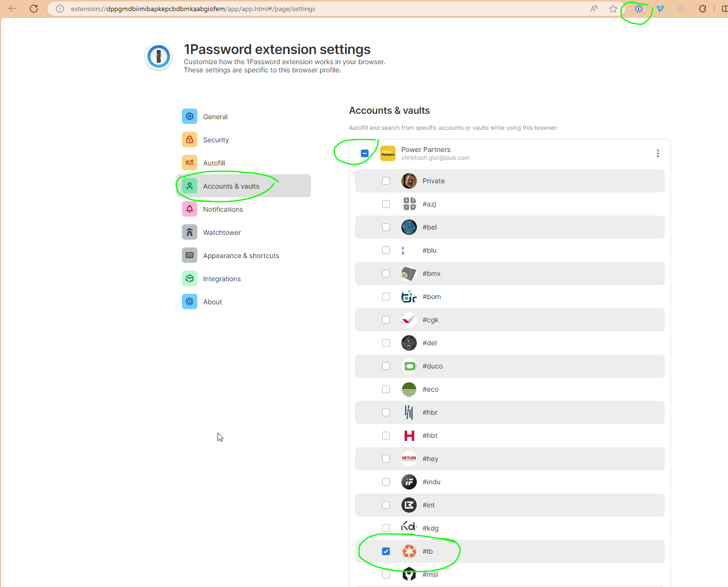Check the #cgk vault checkbox
Image resolution: width=728 pixels, height=587 pixels.
click(x=386, y=320)
